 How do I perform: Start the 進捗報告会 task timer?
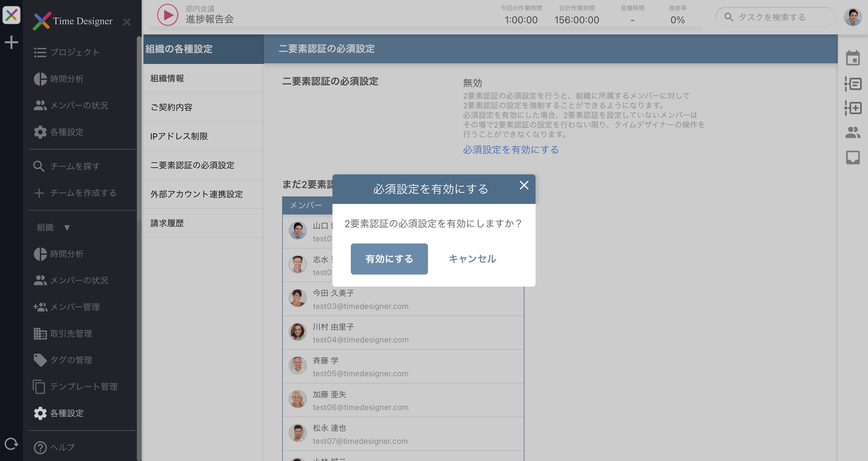tap(168, 15)
